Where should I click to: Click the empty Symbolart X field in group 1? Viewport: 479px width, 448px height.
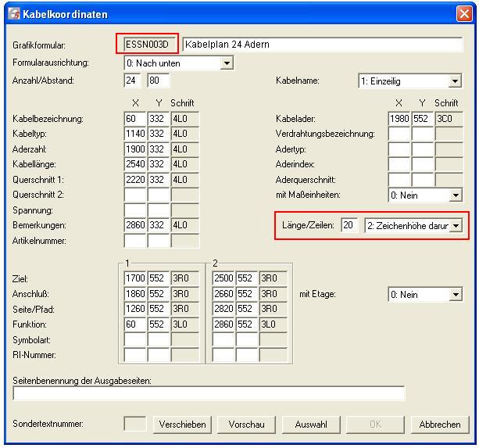pos(135,340)
